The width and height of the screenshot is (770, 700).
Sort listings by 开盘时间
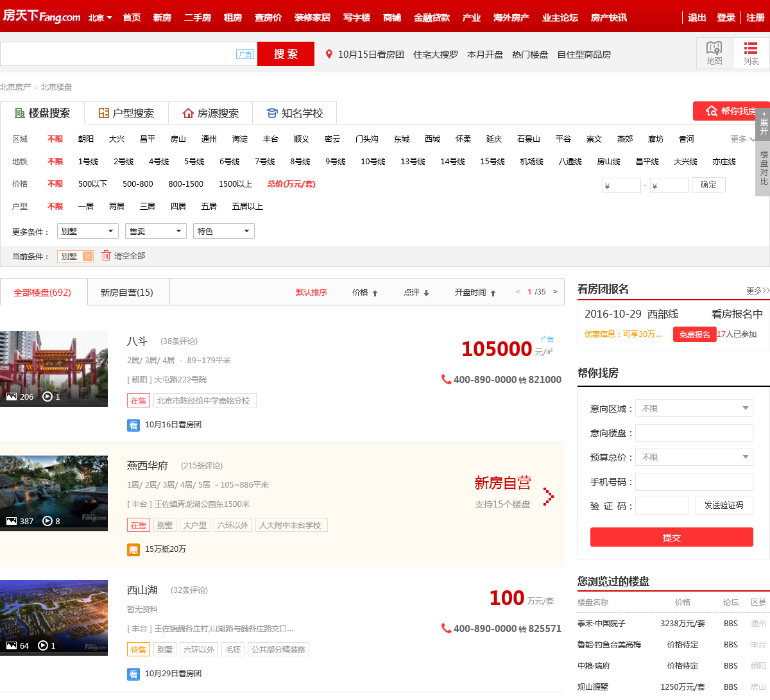coord(475,293)
